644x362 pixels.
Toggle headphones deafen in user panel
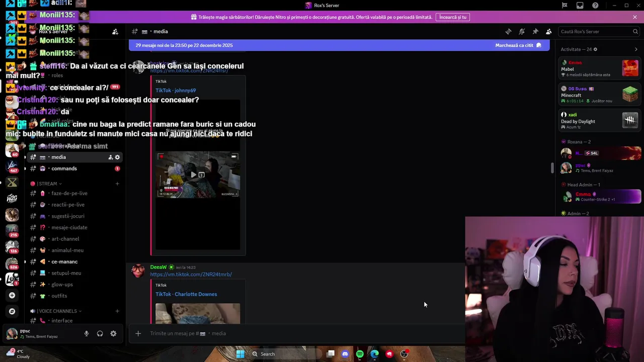pos(100,333)
